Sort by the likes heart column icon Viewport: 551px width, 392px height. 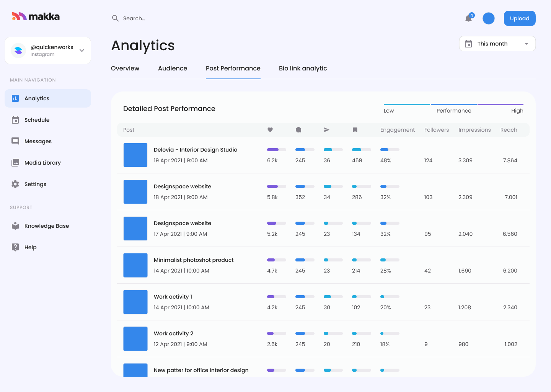tap(270, 130)
